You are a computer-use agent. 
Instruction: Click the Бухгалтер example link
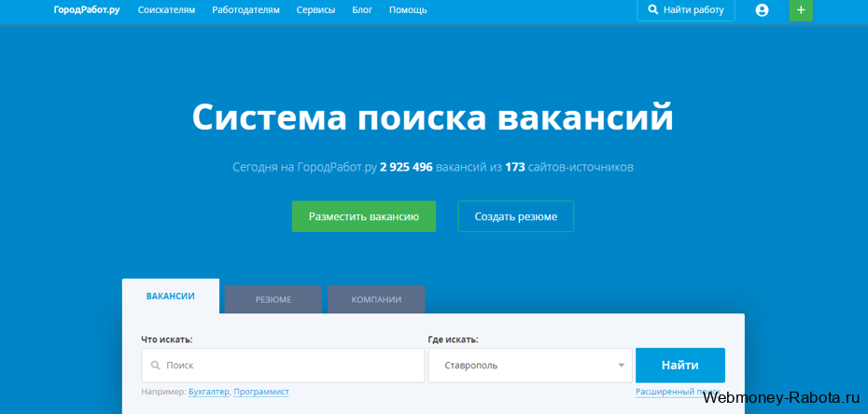(x=209, y=392)
